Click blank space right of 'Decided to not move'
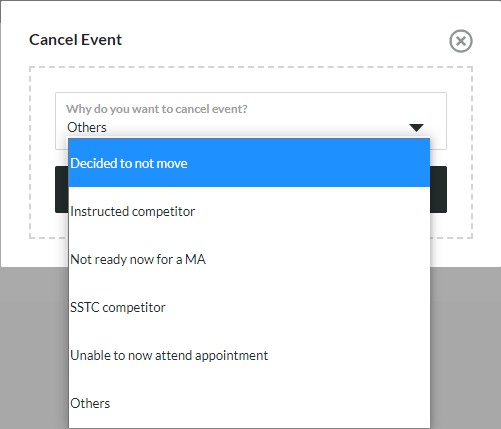 click(307, 163)
